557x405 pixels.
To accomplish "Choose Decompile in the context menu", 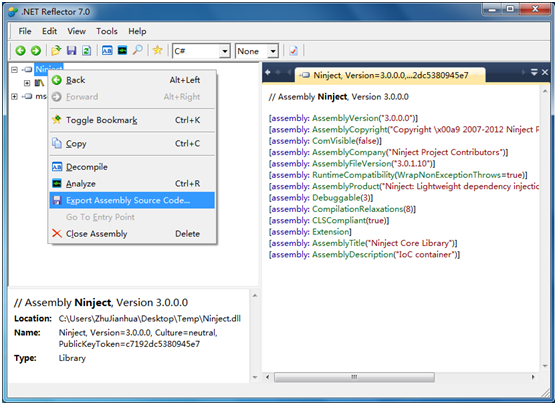I will 132,167.
